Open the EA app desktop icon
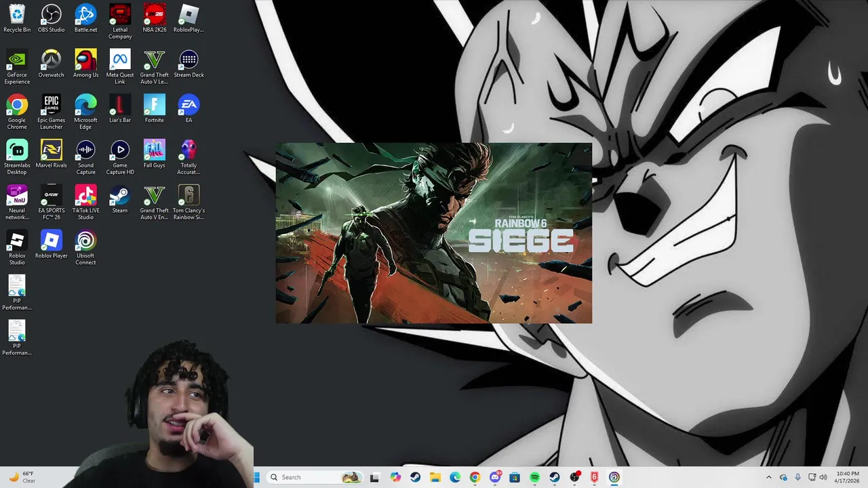The height and width of the screenshot is (488, 868). 189,109
